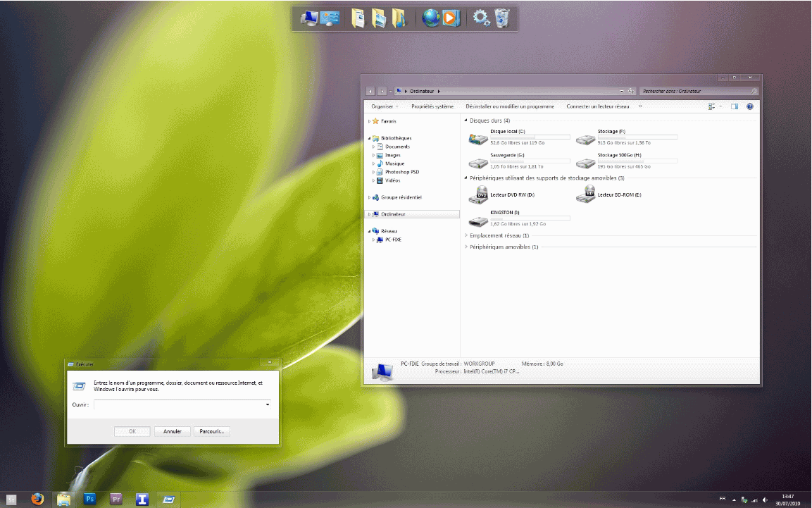Select Favoris in the navigation pane
The height and width of the screenshot is (508, 812).
click(x=388, y=121)
